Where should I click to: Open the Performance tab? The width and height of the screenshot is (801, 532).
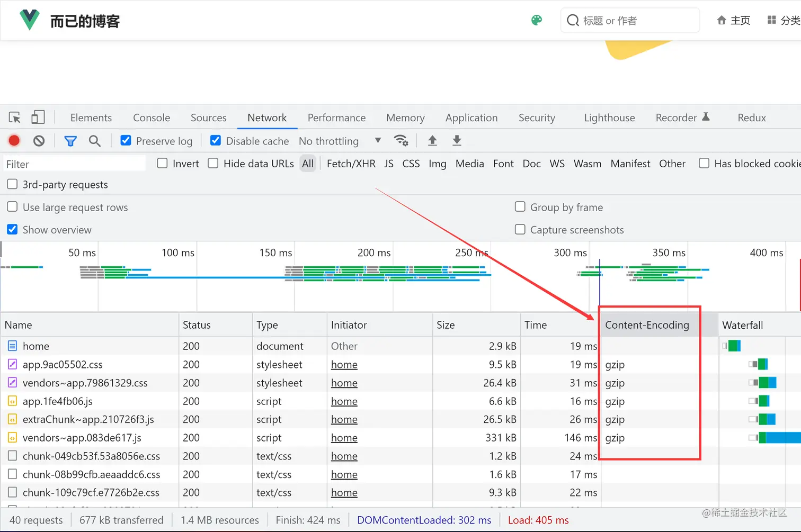(x=336, y=118)
